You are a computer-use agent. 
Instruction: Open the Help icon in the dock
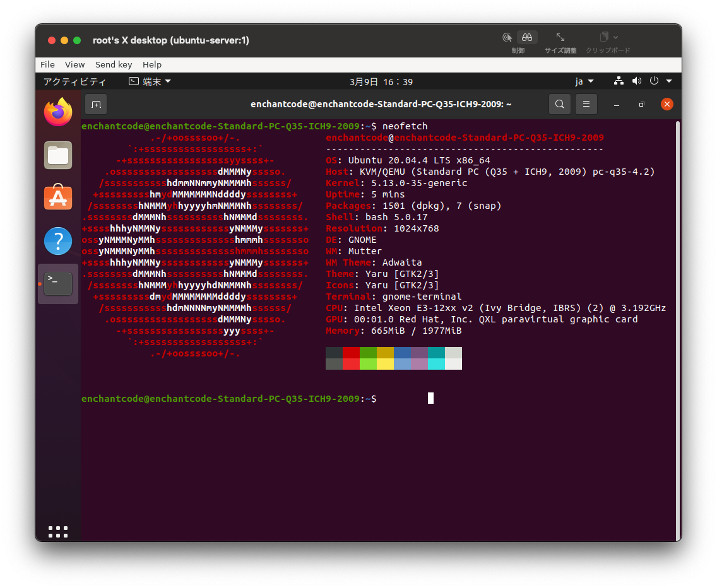point(58,241)
